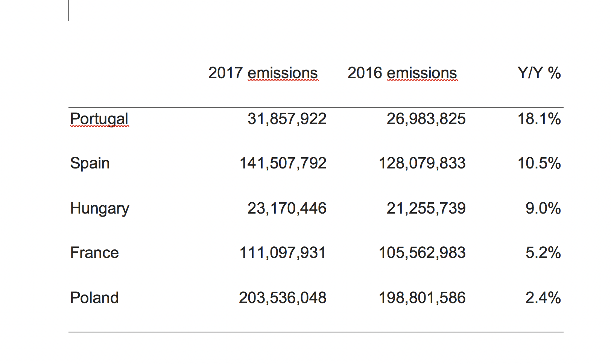
Task: Click Poland's 2016 value 198,801,586
Action: [x=422, y=298]
